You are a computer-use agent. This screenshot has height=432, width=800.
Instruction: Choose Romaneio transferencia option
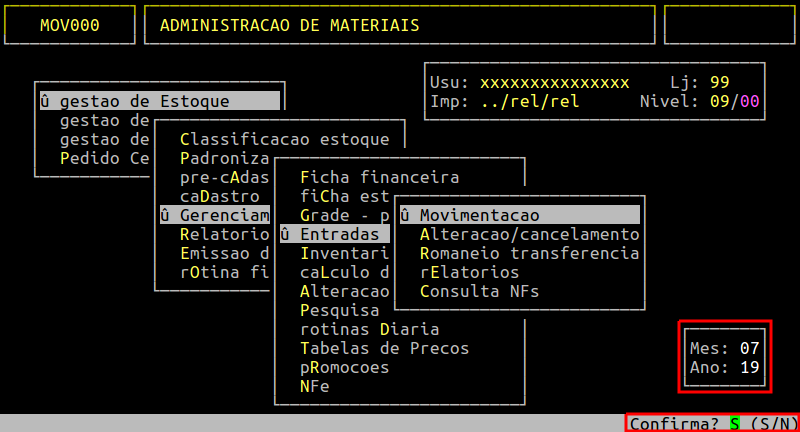tap(529, 253)
